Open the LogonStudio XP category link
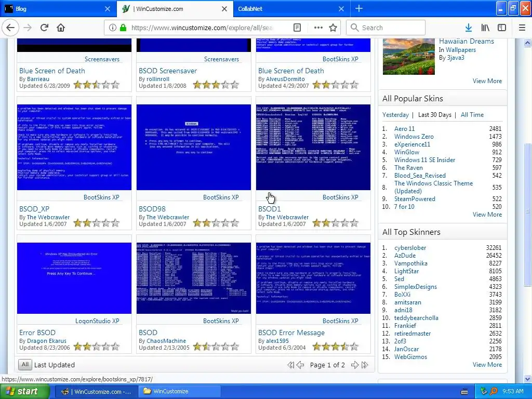This screenshot has width=532, height=399. point(97,321)
